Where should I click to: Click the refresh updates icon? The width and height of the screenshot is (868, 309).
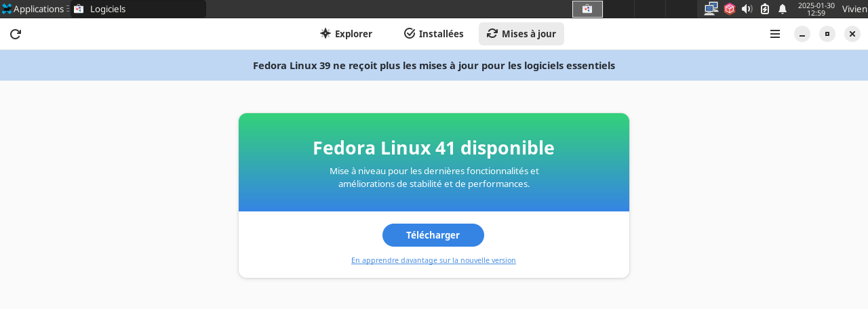coord(16,34)
